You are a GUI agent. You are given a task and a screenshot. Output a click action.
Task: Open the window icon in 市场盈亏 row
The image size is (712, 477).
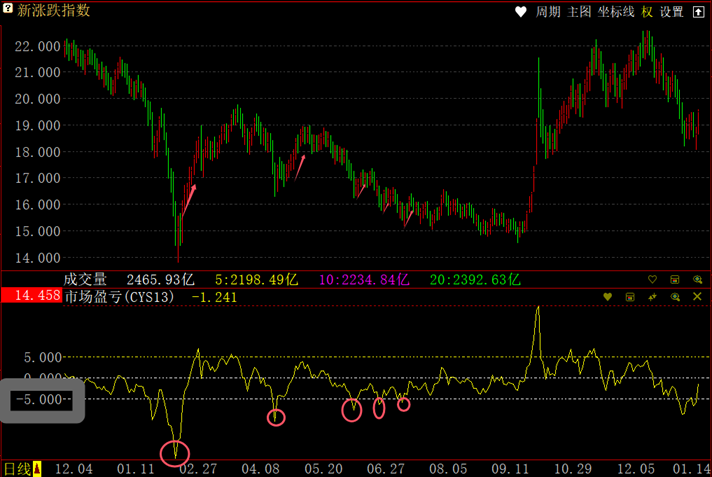point(630,297)
